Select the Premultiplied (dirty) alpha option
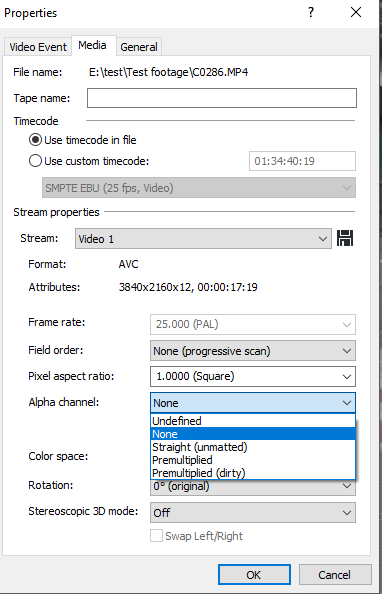The width and height of the screenshot is (382, 594). tap(253, 473)
